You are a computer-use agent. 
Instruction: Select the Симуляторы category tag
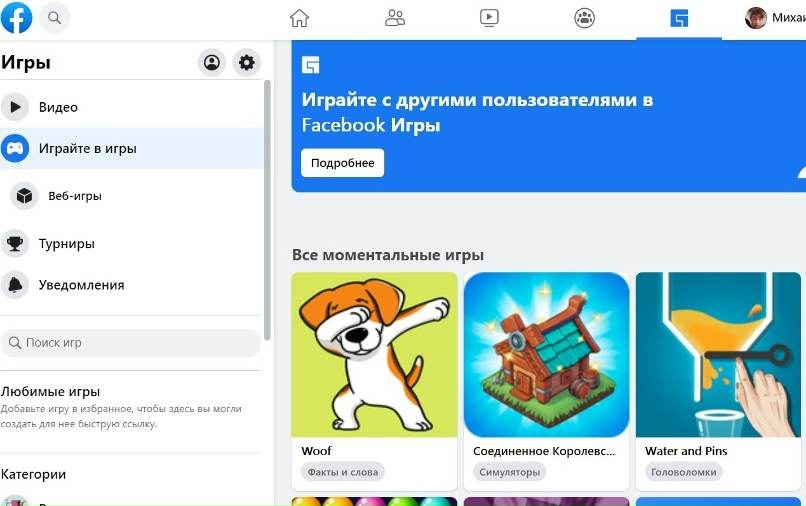509,472
